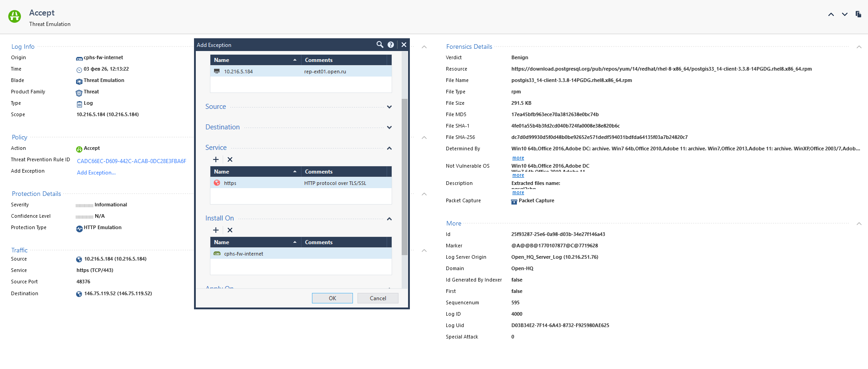Screen dimensions: 868x369
Task: Collapse the More section
Action: click(859, 224)
